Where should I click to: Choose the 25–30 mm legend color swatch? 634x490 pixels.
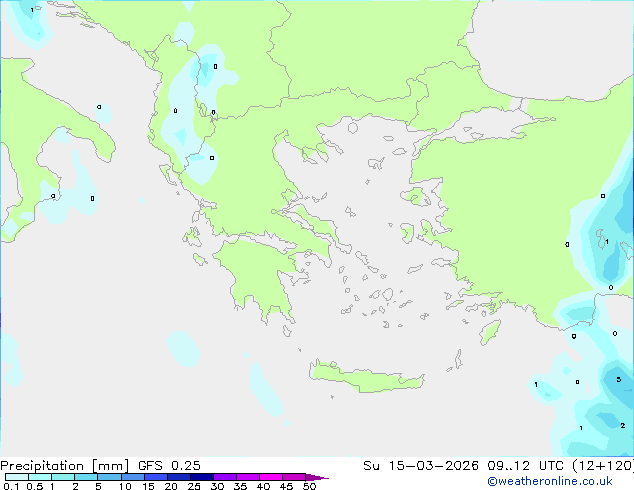pos(201,477)
